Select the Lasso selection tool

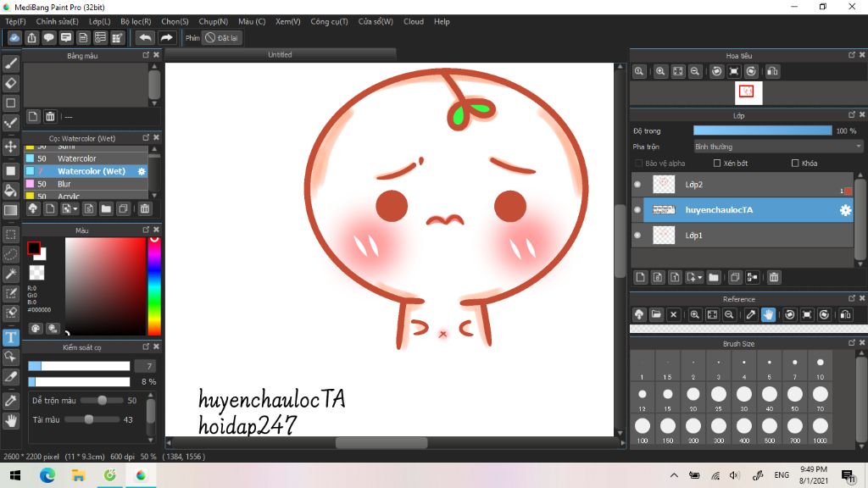pyautogui.click(x=10, y=254)
